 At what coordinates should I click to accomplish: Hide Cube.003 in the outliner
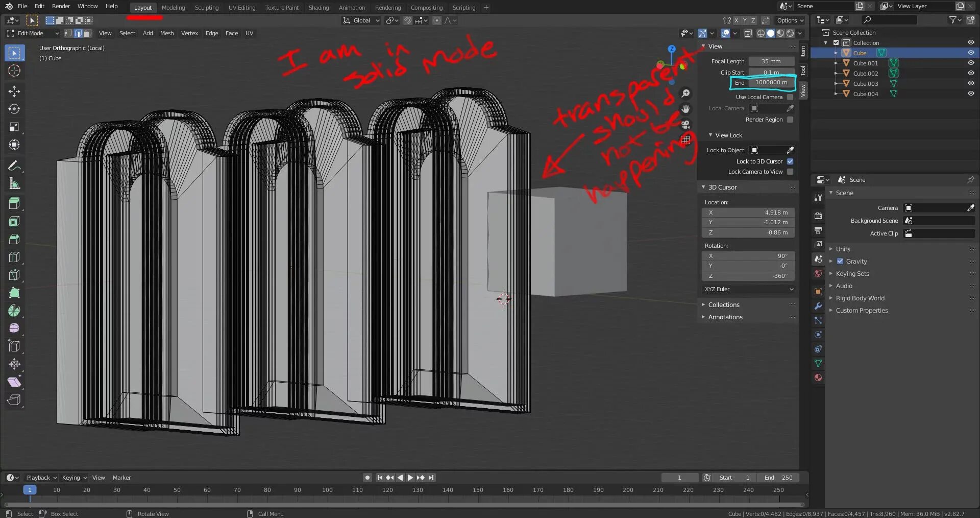pos(971,83)
